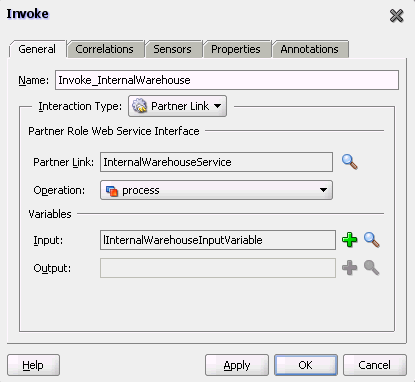Viewport: 415px width, 382px height.
Task: Open the Interaction Type Partner Link dropdown
Action: click(177, 106)
